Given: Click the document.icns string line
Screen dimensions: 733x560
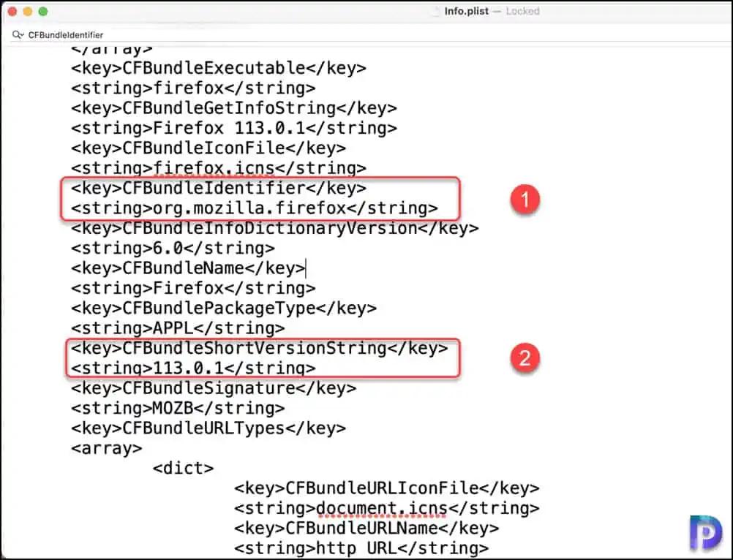Looking at the screenshot, I should click(386, 509).
